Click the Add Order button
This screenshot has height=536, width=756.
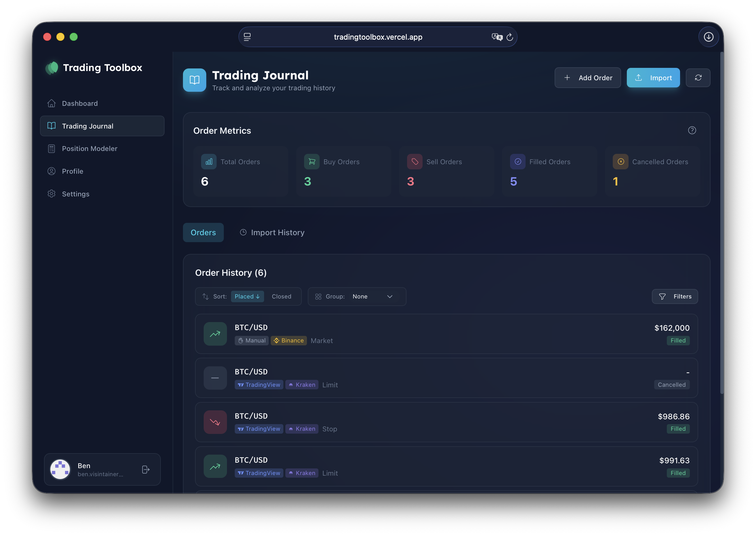click(x=588, y=78)
